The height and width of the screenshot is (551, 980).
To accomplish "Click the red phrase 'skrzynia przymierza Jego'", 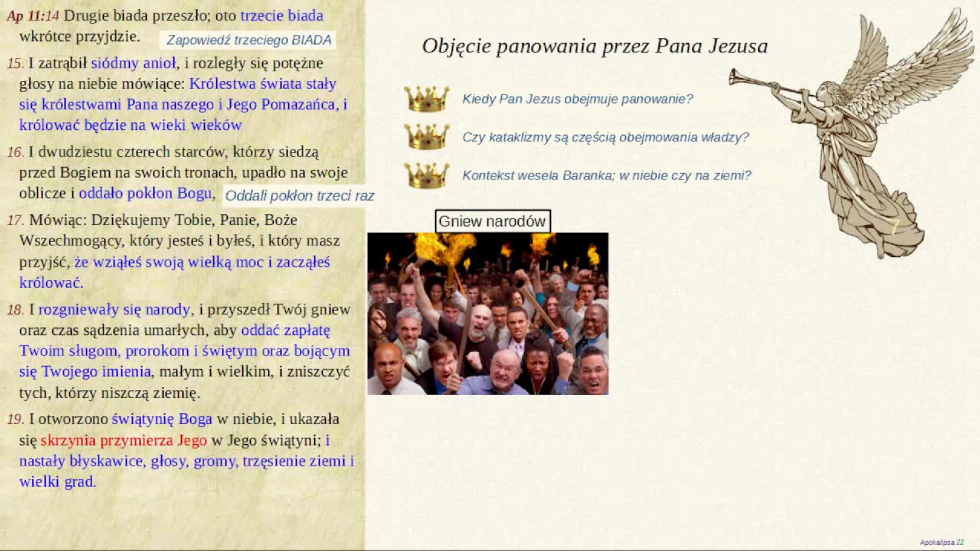I will pyautogui.click(x=124, y=440).
